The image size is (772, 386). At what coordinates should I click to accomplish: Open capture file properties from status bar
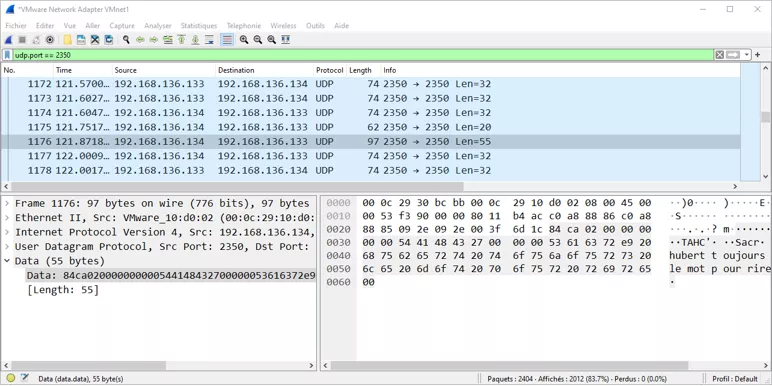[x=25, y=379]
